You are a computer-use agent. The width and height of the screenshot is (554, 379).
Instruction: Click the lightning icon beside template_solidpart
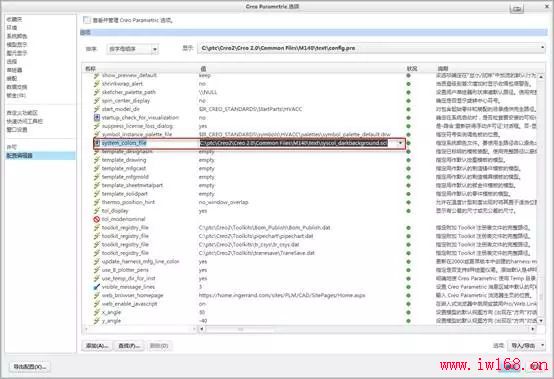(96, 194)
